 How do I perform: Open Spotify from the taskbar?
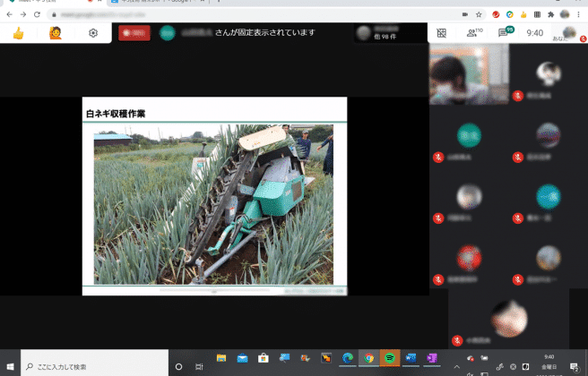(389, 358)
